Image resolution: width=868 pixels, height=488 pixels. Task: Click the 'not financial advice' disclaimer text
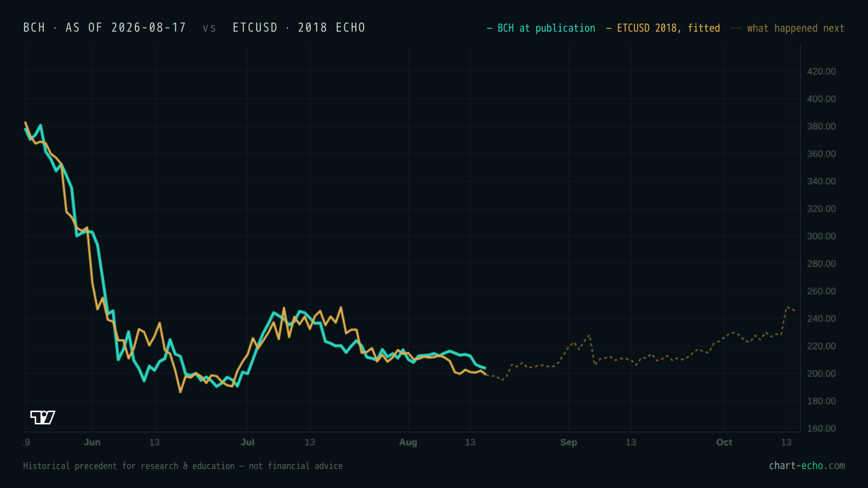click(295, 466)
